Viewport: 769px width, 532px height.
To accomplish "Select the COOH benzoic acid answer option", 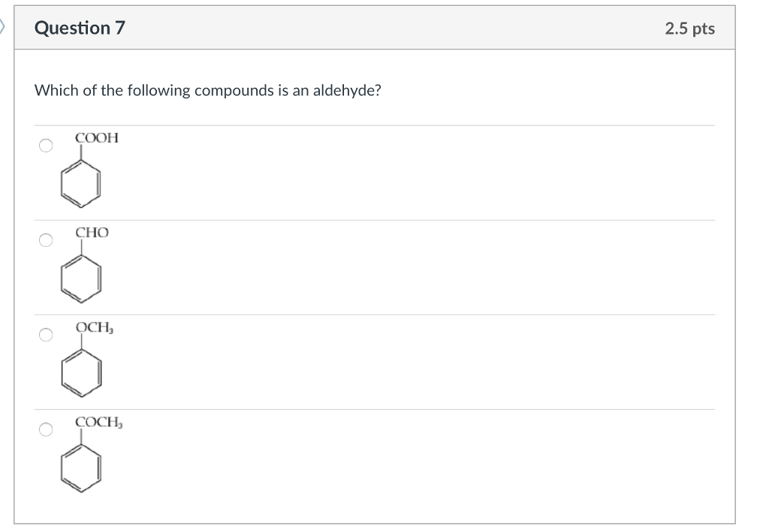I will tap(45, 145).
